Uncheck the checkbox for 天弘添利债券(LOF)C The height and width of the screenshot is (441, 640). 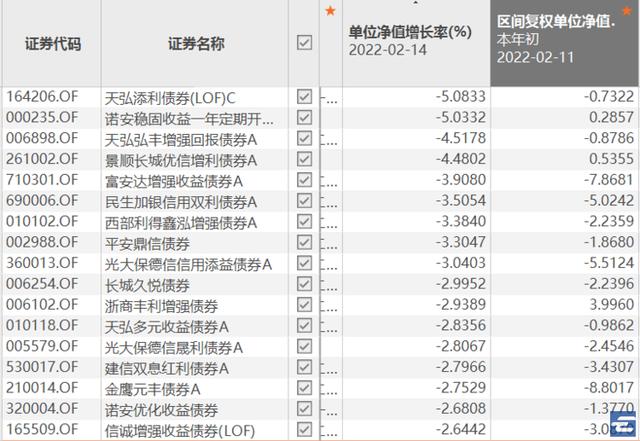(304, 97)
